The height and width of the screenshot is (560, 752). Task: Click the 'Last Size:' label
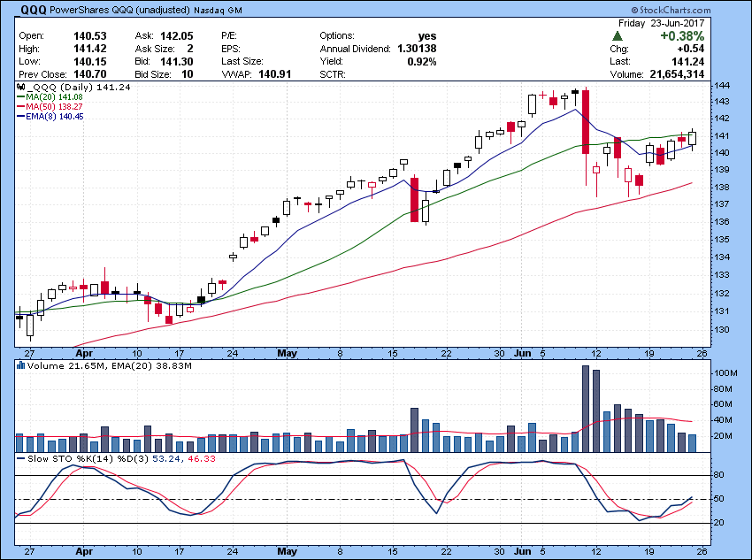(242, 61)
